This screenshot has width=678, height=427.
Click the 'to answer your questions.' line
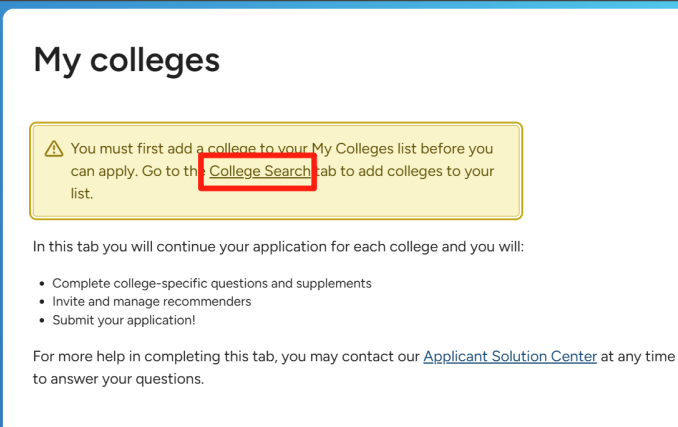click(118, 379)
